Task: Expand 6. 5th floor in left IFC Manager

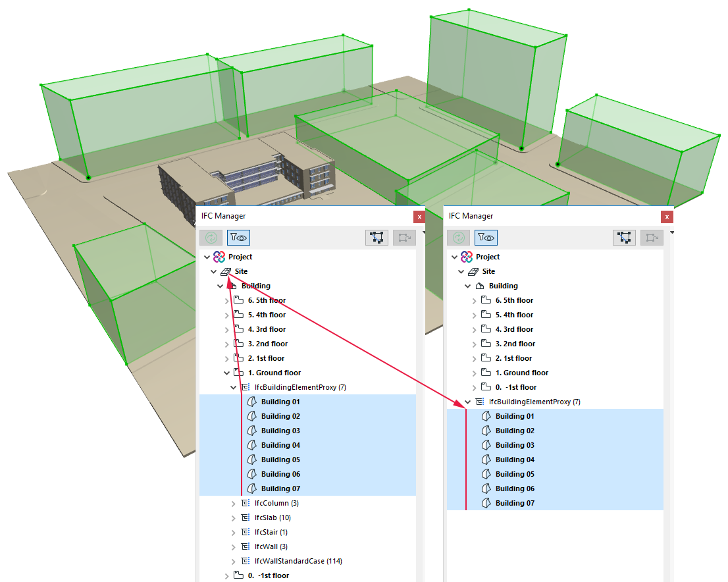Action: click(x=226, y=301)
